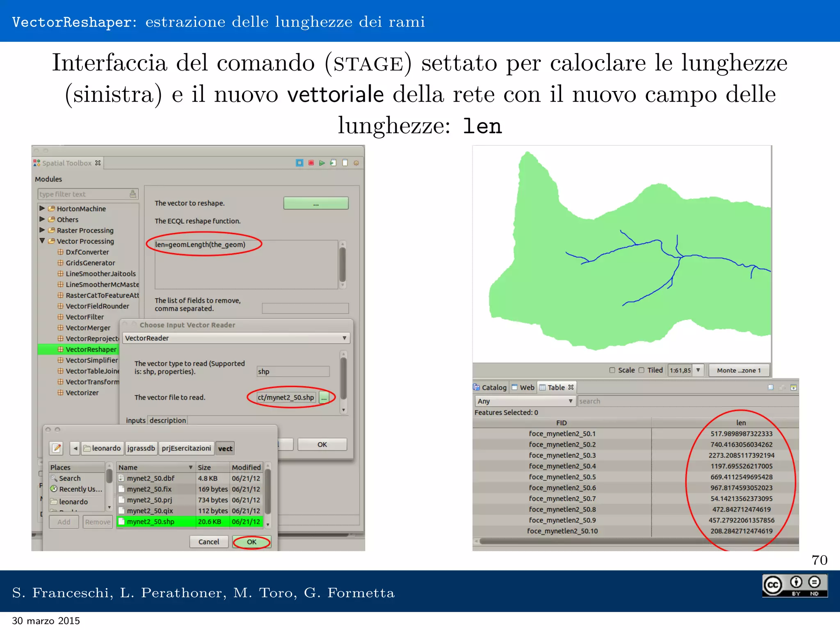Screen dimensions: 840x630
Task: Click the Monte ...zone 1 CRS button
Action: click(739, 370)
